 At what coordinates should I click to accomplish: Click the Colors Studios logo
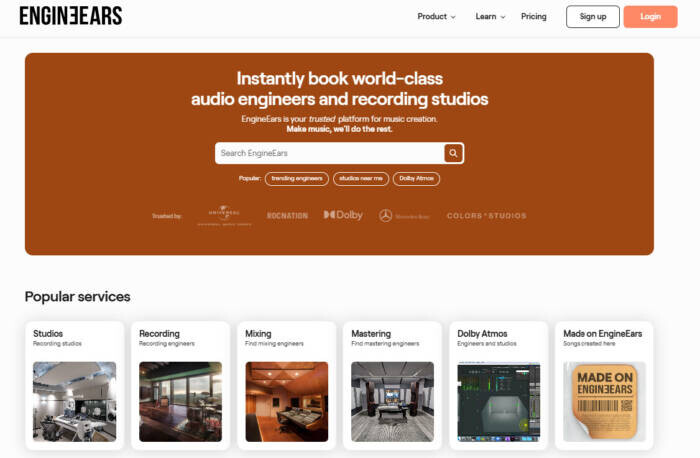pyautogui.click(x=486, y=216)
